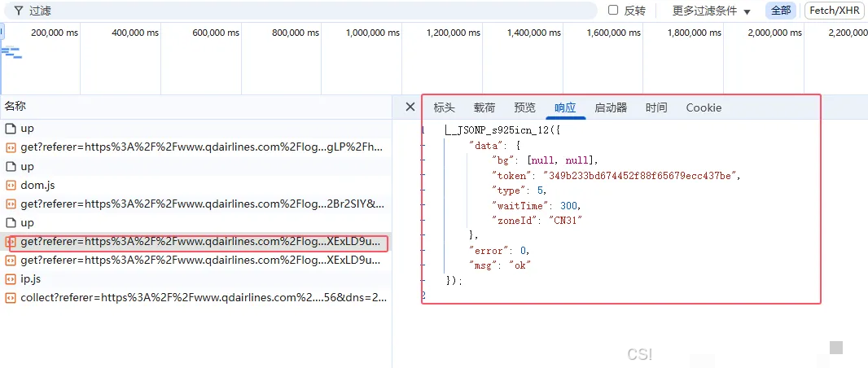Open the 预览 (Preview) tab
Viewport: 868px width, 368px height.
tap(525, 107)
